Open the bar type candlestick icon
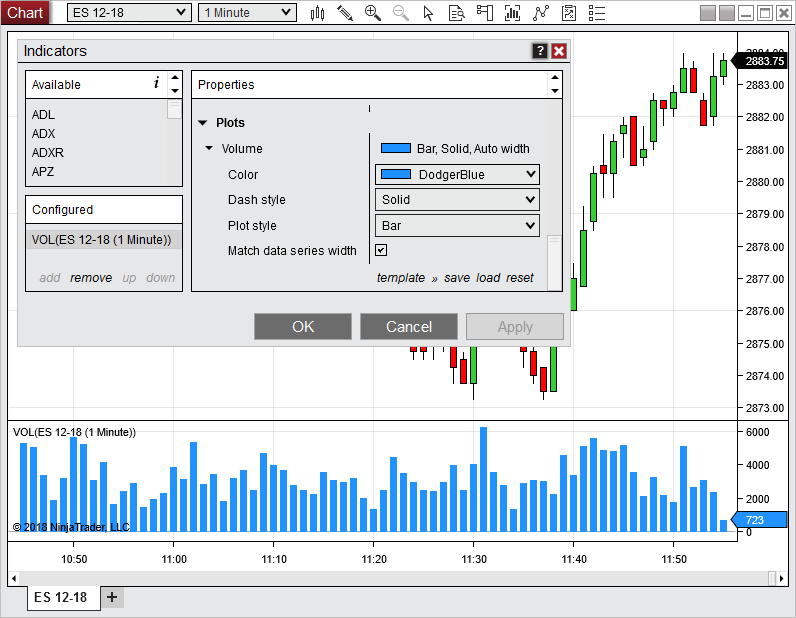Screen dimensions: 796x618 318,13
